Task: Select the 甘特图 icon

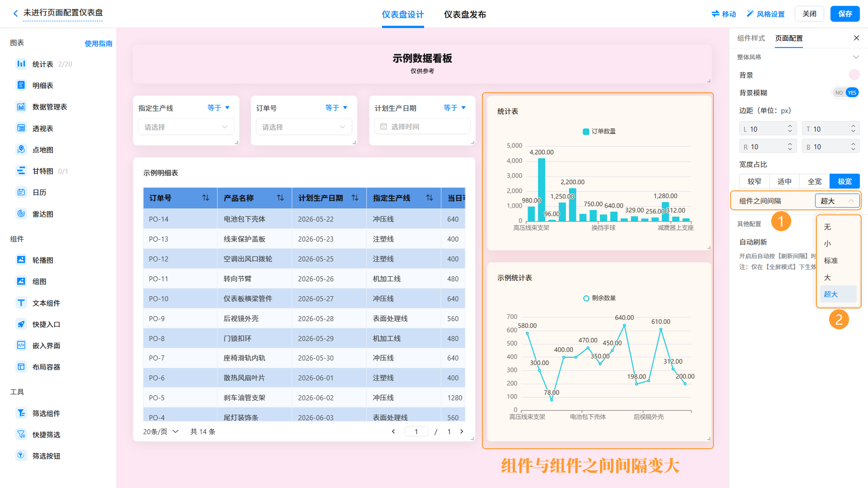Action: click(x=21, y=171)
